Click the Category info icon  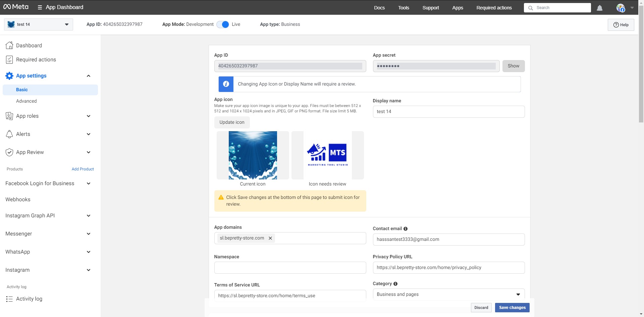(x=395, y=284)
